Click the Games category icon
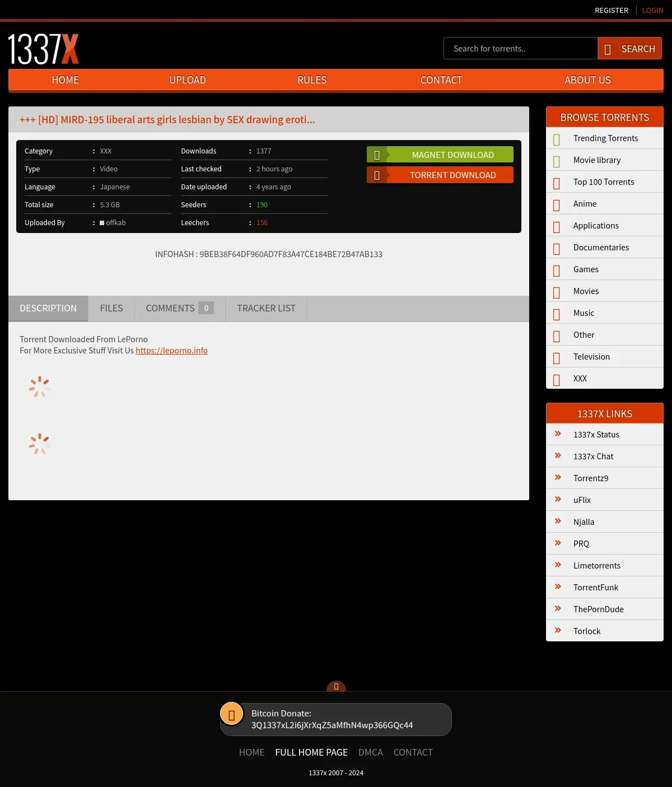This screenshot has height=787, width=672. (x=557, y=271)
